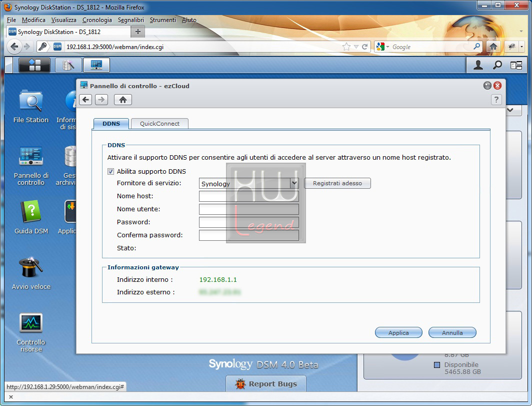532x406 pixels.
Task: Open DSM search magnifier icon
Action: (497, 65)
